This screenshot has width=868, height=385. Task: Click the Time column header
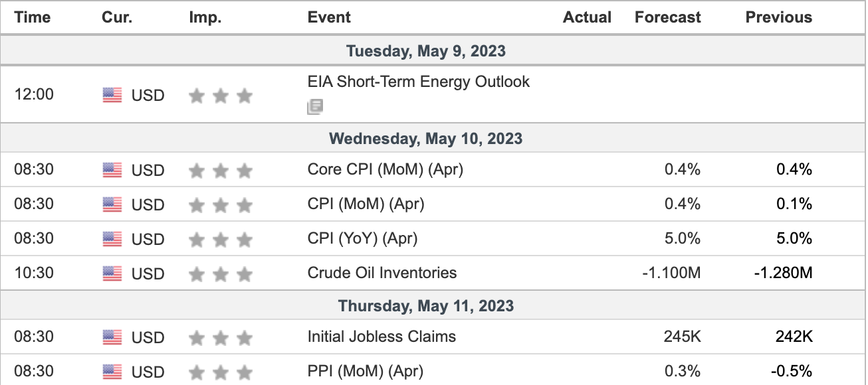click(33, 18)
